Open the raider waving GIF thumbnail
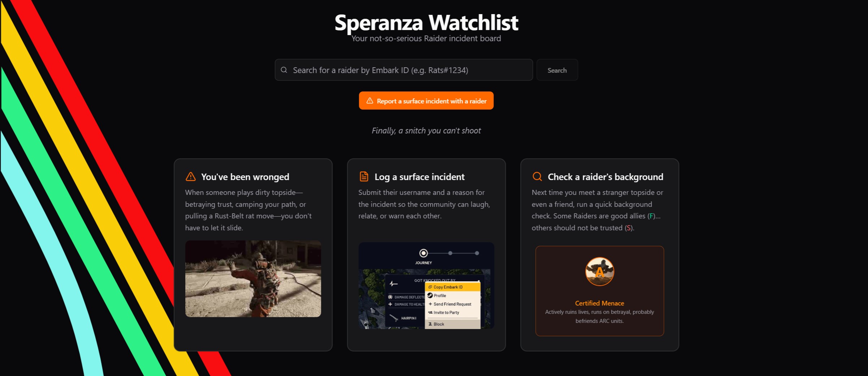The height and width of the screenshot is (376, 868). coord(253,279)
